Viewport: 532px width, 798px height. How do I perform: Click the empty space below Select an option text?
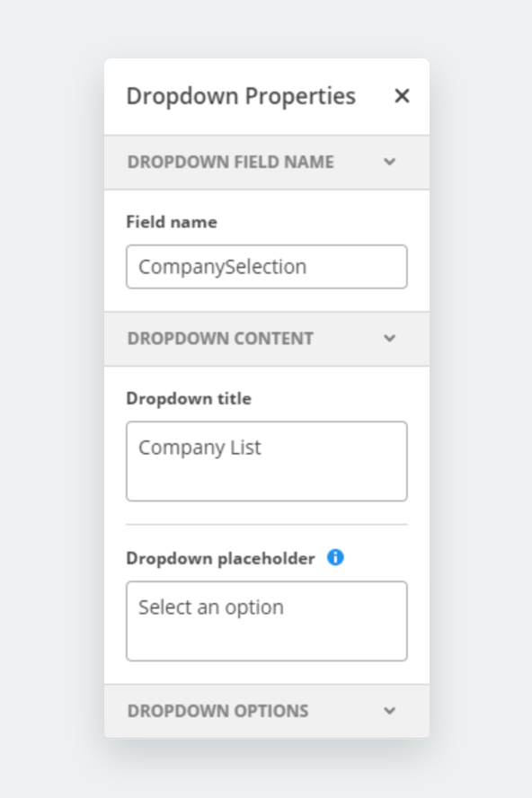[267, 641]
